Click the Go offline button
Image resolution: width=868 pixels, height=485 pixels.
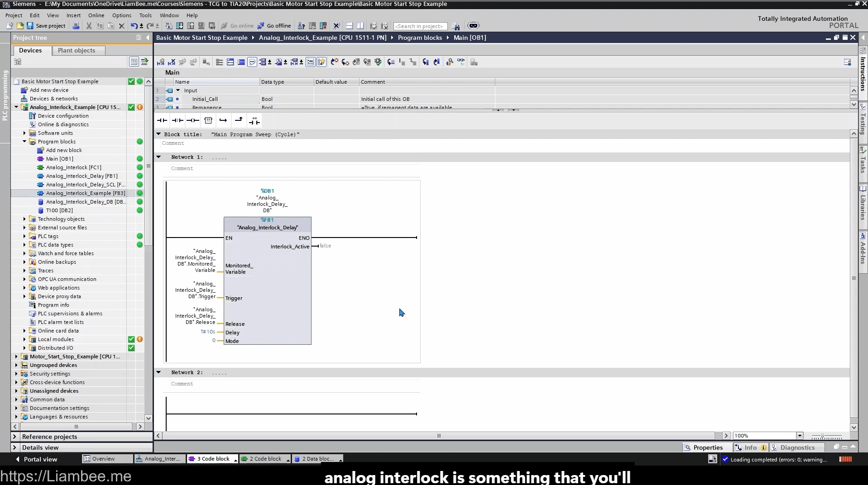[x=274, y=26]
